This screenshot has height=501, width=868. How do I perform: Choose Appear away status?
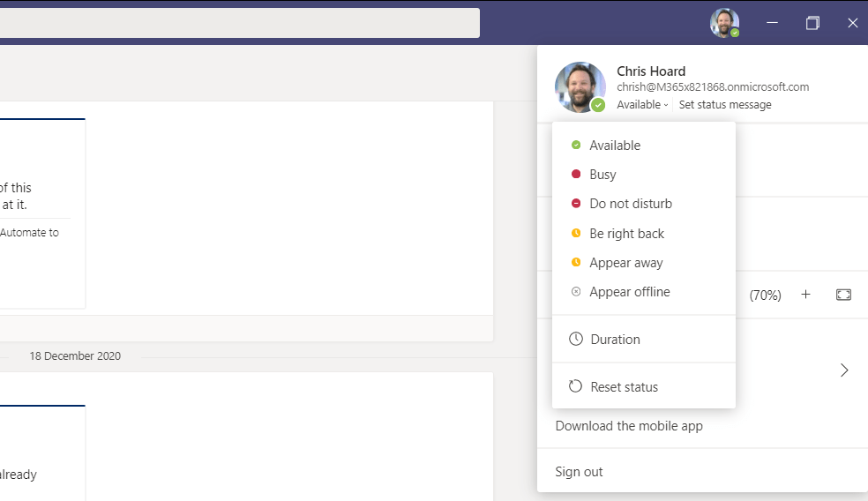point(625,263)
